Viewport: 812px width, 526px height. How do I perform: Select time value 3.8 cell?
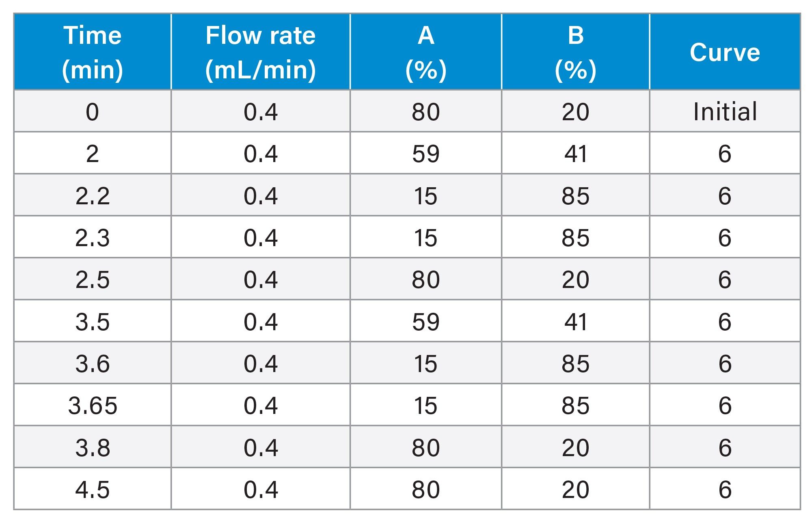[93, 447]
